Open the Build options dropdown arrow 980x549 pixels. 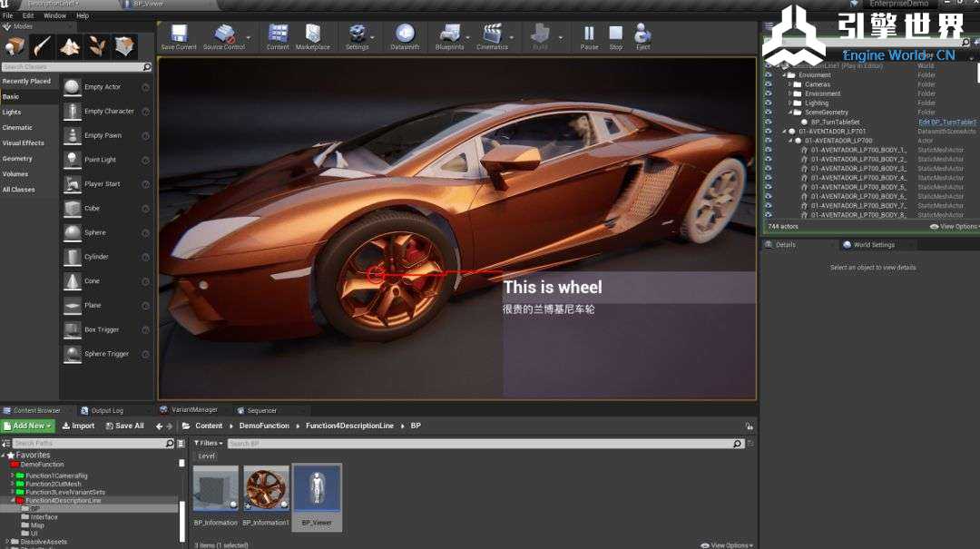point(560,38)
